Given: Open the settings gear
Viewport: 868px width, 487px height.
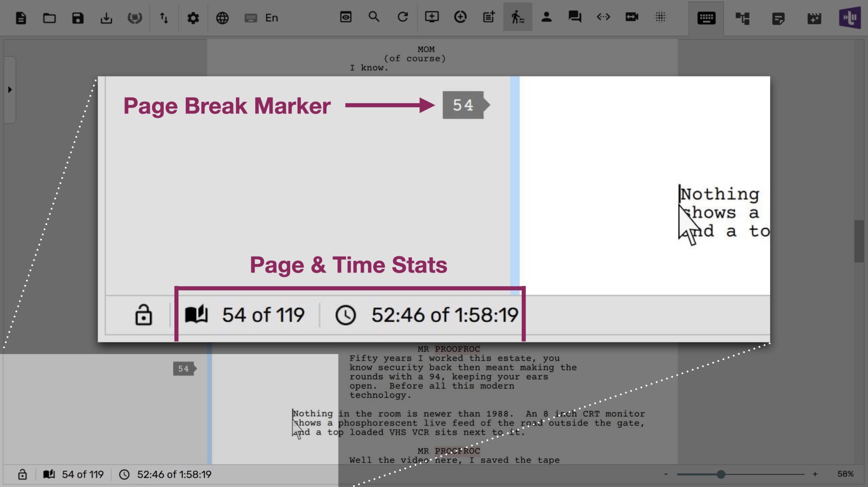Looking at the screenshot, I should coord(193,18).
